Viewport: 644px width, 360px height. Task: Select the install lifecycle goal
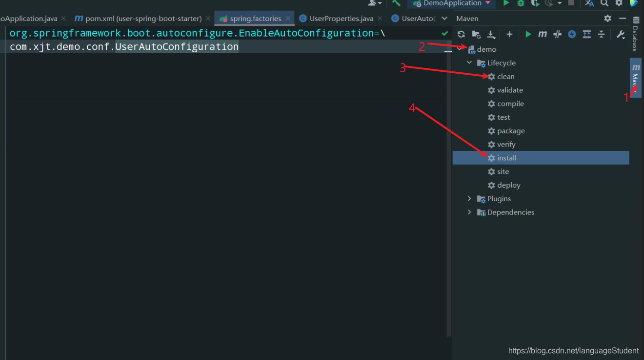pos(541,158)
